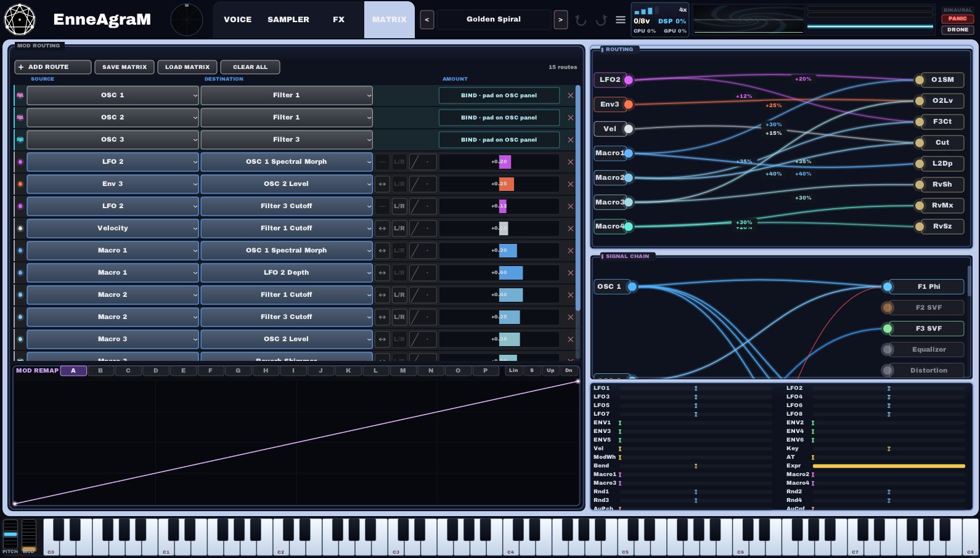This screenshot has width=980, height=558.
Task: Toggle L/R on LFO 2 Filter 3 Cutoff row
Action: (399, 206)
